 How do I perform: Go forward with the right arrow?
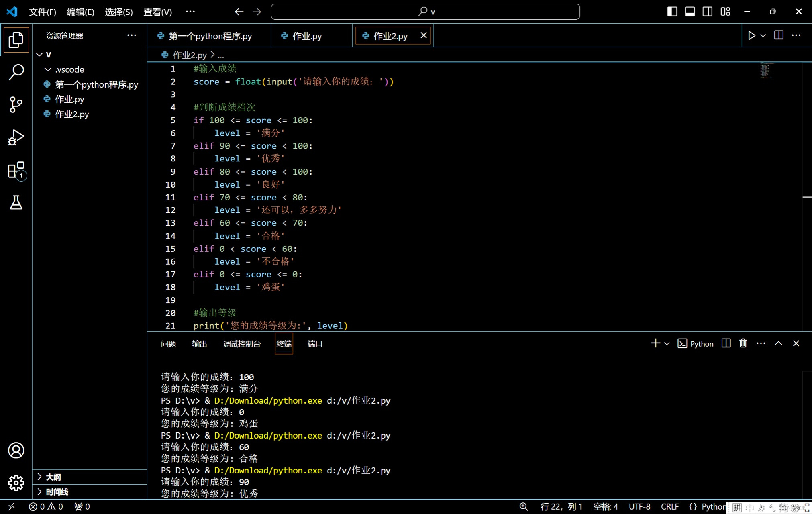[x=257, y=12]
